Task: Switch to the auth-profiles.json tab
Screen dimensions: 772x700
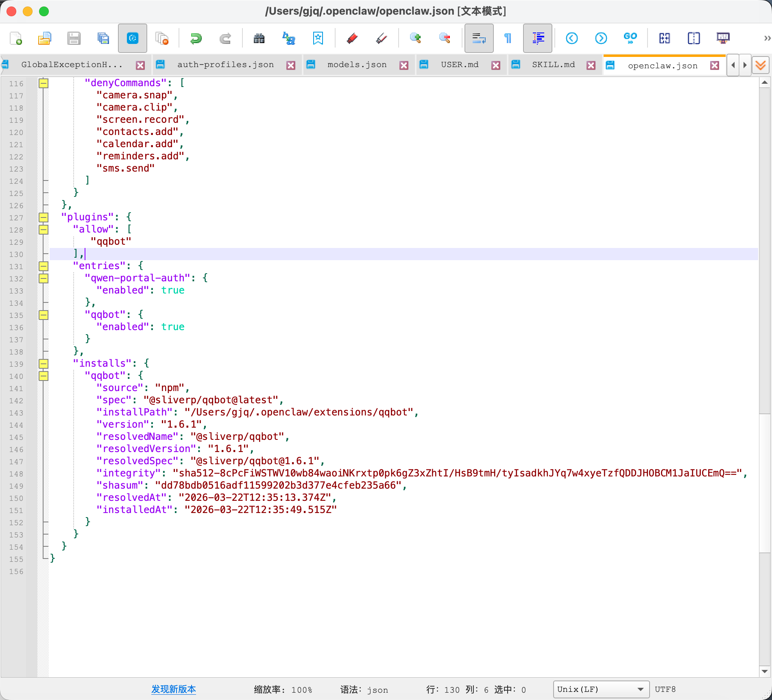Action: coord(225,65)
